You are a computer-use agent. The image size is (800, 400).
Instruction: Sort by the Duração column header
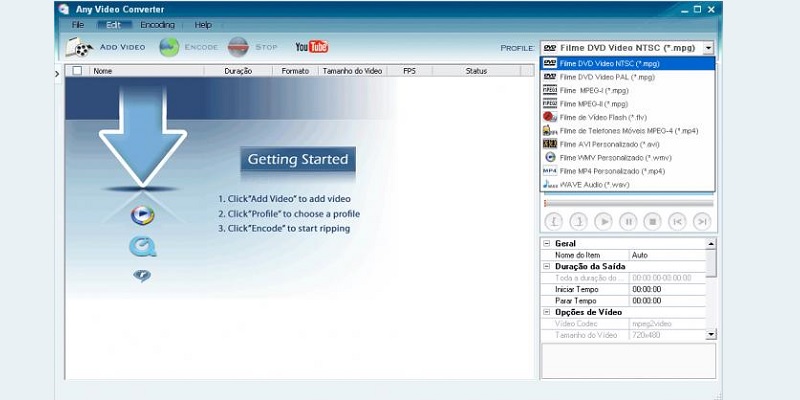coord(238,71)
